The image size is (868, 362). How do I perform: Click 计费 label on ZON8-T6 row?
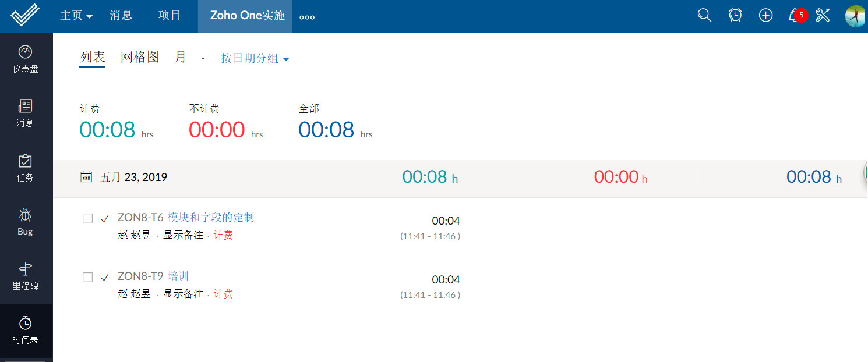tap(223, 235)
